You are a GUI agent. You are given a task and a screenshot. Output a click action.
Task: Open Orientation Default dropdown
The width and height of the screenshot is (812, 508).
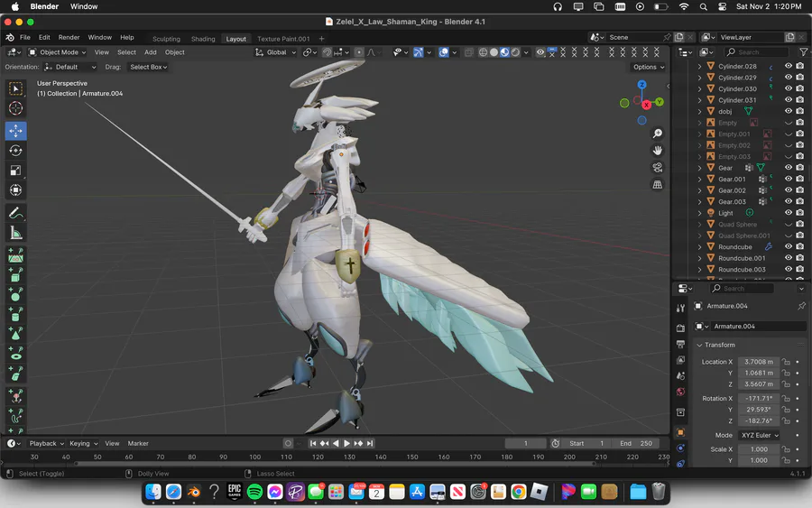coord(70,67)
